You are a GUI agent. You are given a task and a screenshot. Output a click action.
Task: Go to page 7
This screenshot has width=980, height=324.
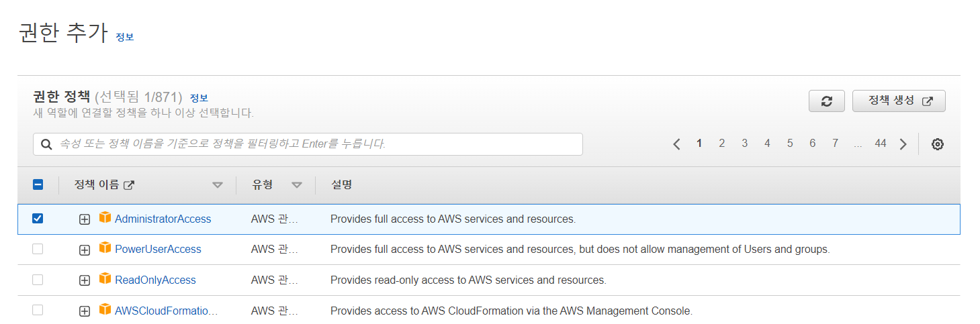tap(835, 143)
